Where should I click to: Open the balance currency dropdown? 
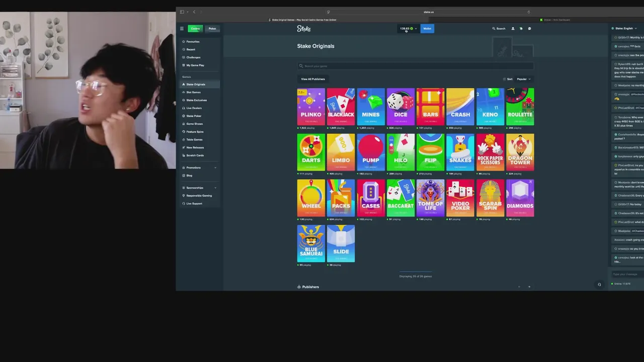click(x=409, y=29)
